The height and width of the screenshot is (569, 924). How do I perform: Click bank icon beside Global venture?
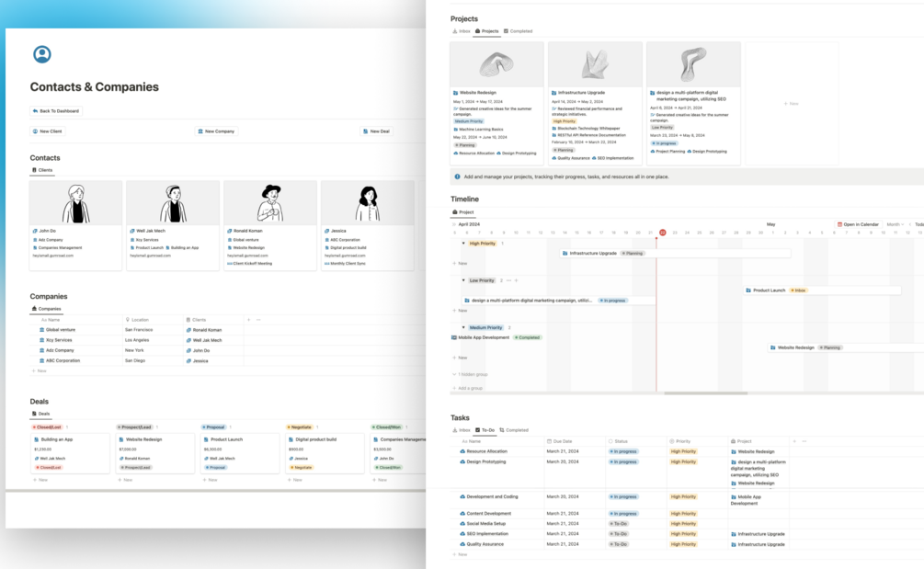[x=42, y=330]
